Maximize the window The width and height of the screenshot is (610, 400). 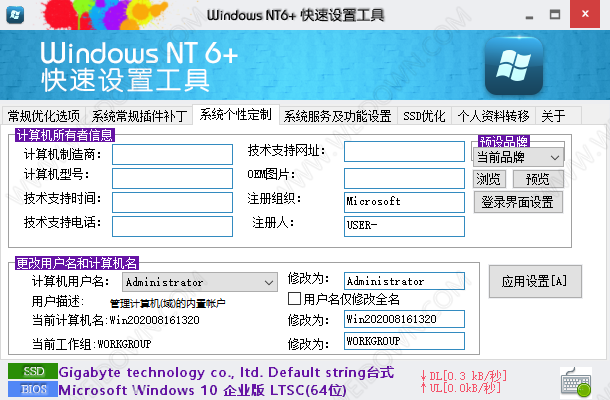[555, 15]
